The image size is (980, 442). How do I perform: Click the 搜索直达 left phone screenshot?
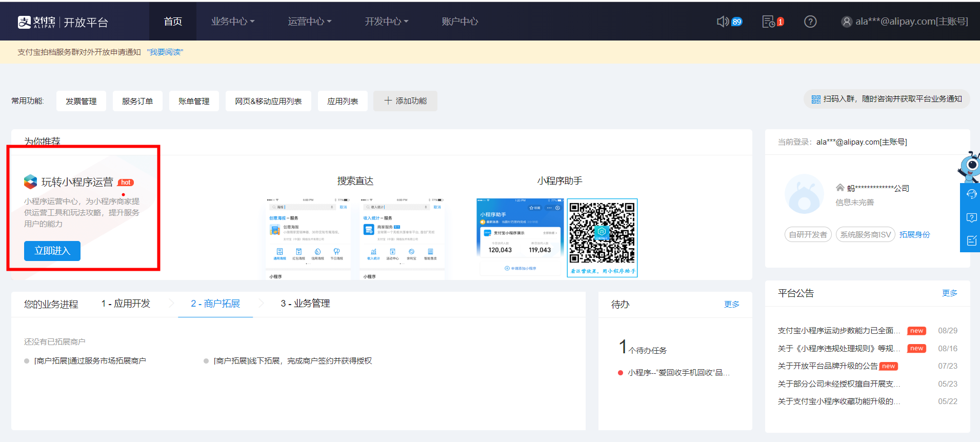[x=308, y=238]
